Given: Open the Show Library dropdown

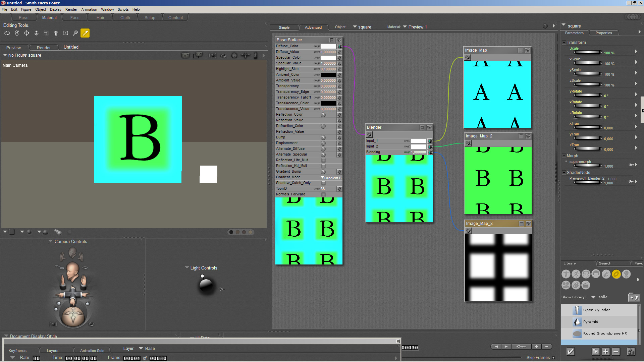Looking at the screenshot, I should 593,297.
